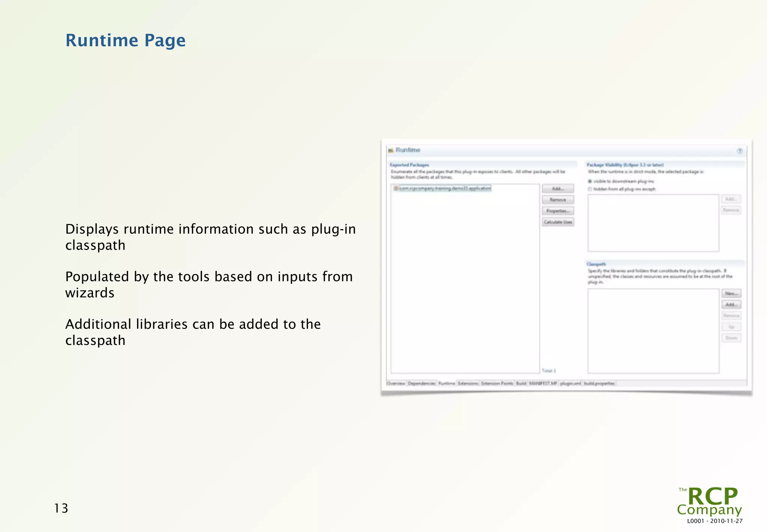Click Remove button for Exported Packages
Viewport: 767px width, 532px height.
558,200
